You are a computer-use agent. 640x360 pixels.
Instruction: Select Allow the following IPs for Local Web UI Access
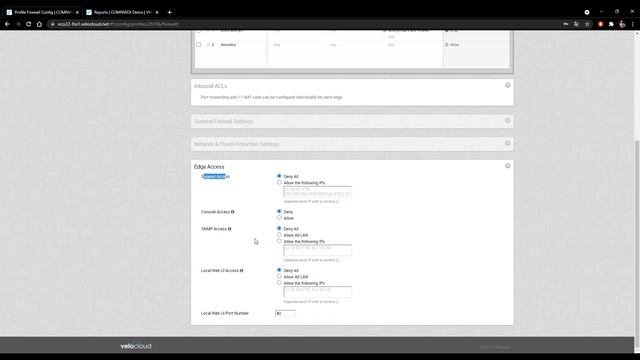pos(279,283)
